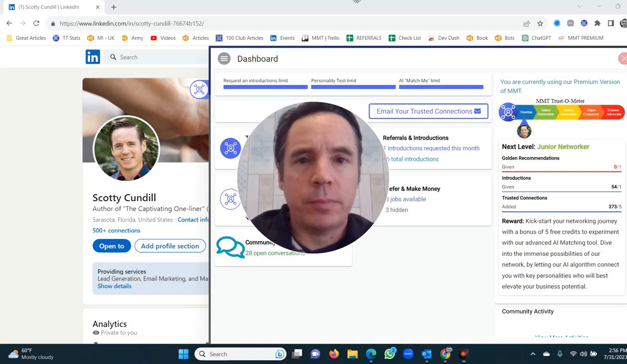This screenshot has width=627, height=364.
Task: Open the Dev Dash bookmark
Action: (x=443, y=38)
